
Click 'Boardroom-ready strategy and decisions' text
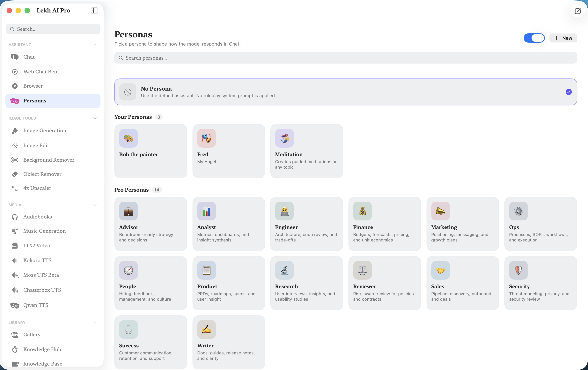146,237
